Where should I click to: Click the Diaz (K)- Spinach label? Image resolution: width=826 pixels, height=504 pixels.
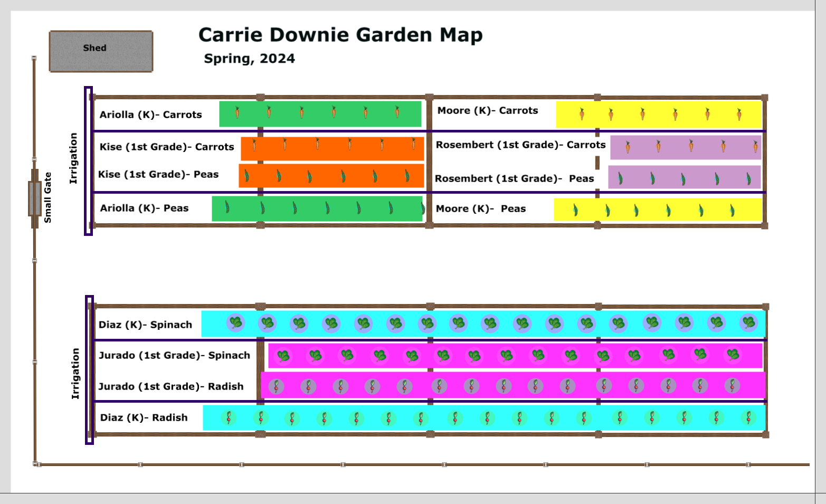click(x=146, y=324)
